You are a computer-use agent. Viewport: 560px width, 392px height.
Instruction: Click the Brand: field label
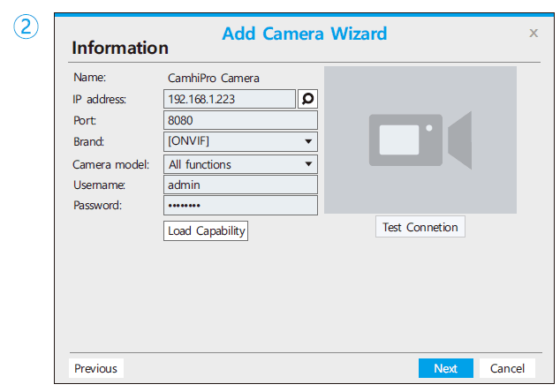91,141
